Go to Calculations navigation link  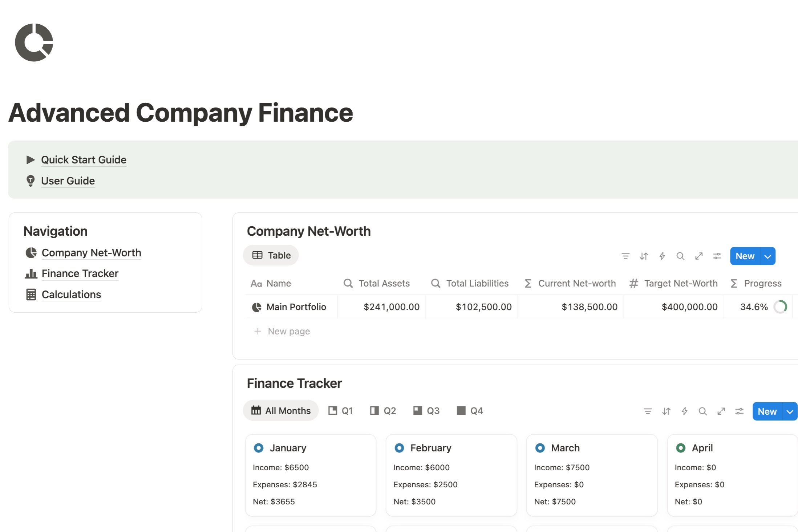pyautogui.click(x=71, y=295)
